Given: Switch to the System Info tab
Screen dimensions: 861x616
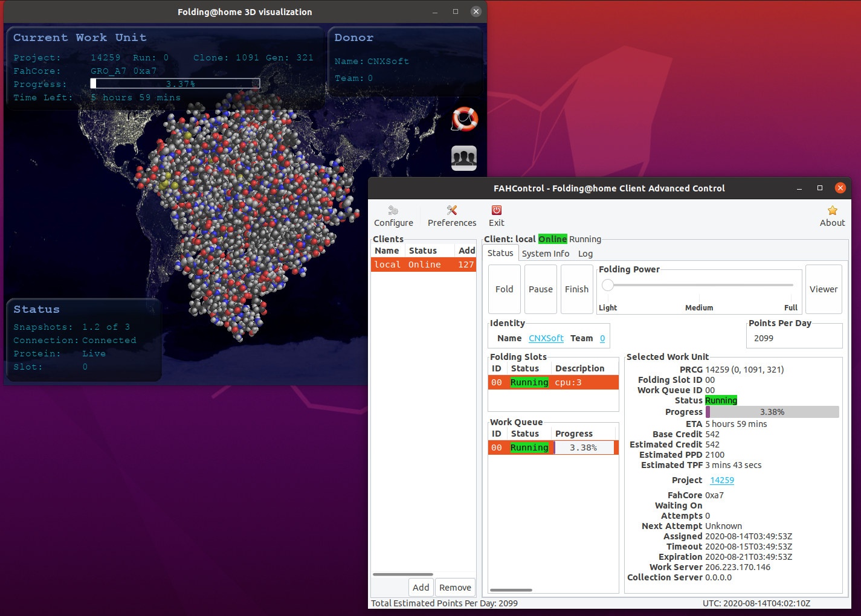Looking at the screenshot, I should click(546, 254).
